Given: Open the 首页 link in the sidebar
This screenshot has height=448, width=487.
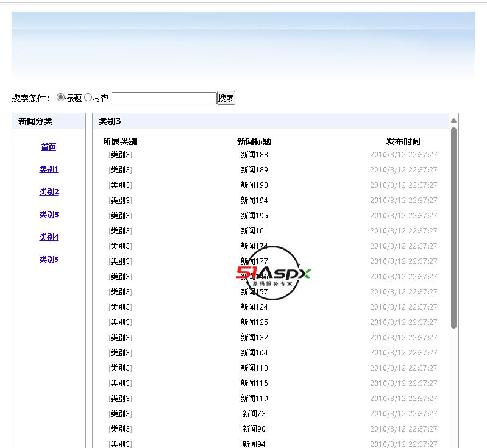Looking at the screenshot, I should click(49, 147).
